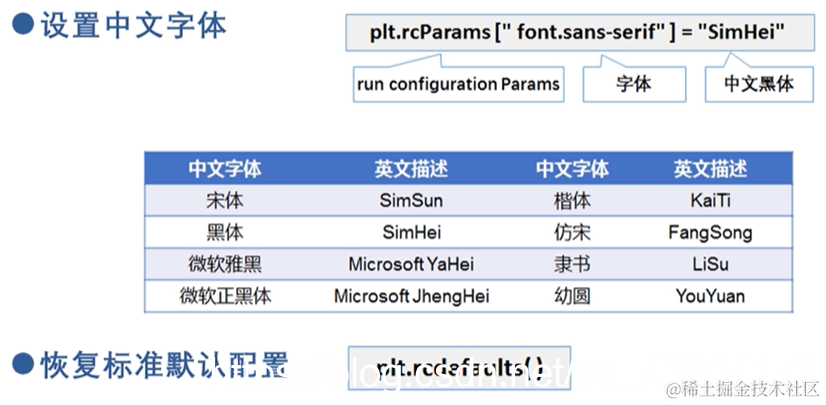Select the 楷体 table cell
This screenshot has height=405, width=826.
tap(573, 200)
